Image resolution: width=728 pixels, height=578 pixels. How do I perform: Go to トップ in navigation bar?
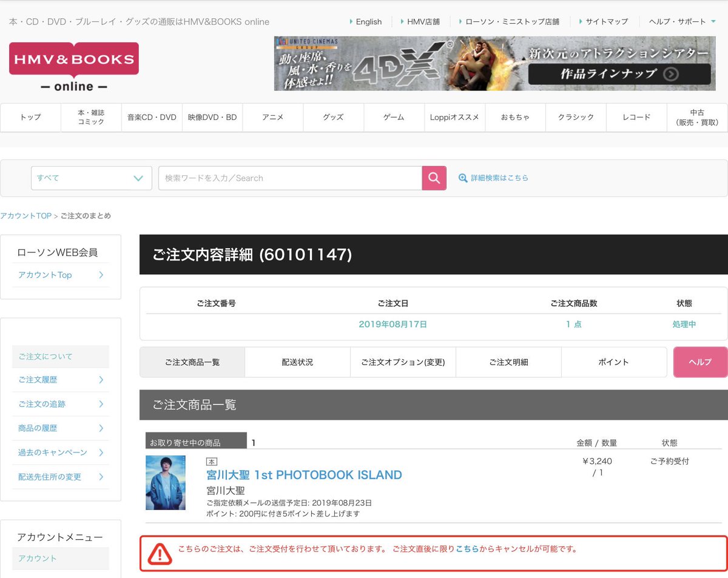pyautogui.click(x=30, y=117)
